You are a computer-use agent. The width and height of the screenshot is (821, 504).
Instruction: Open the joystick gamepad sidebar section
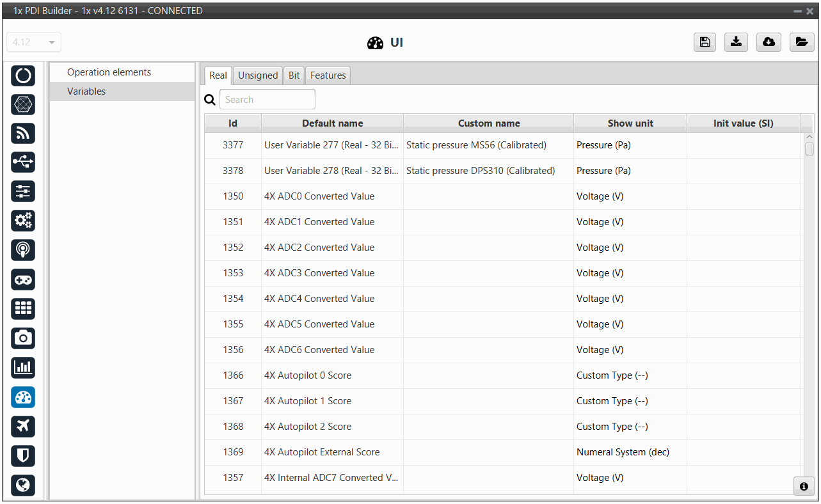(23, 280)
